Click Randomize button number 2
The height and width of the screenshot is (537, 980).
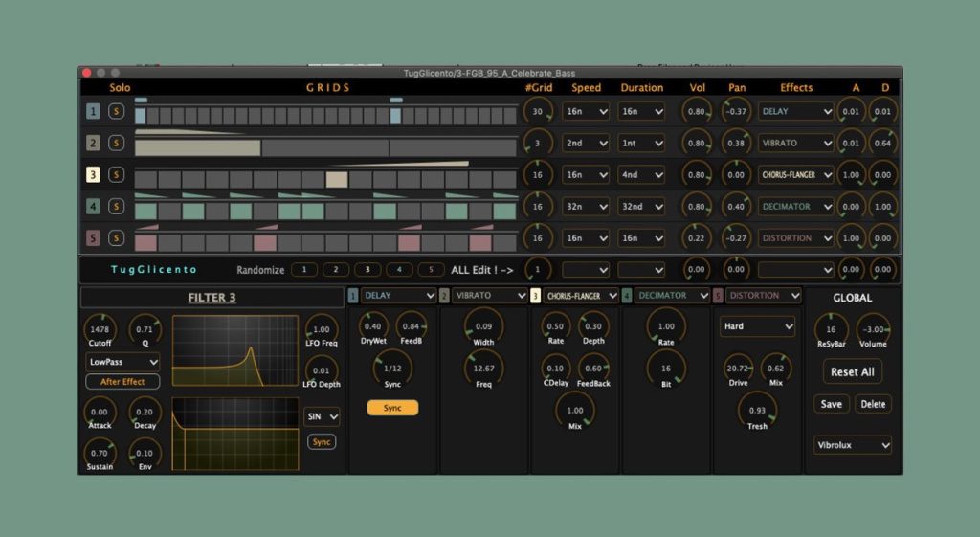335,270
